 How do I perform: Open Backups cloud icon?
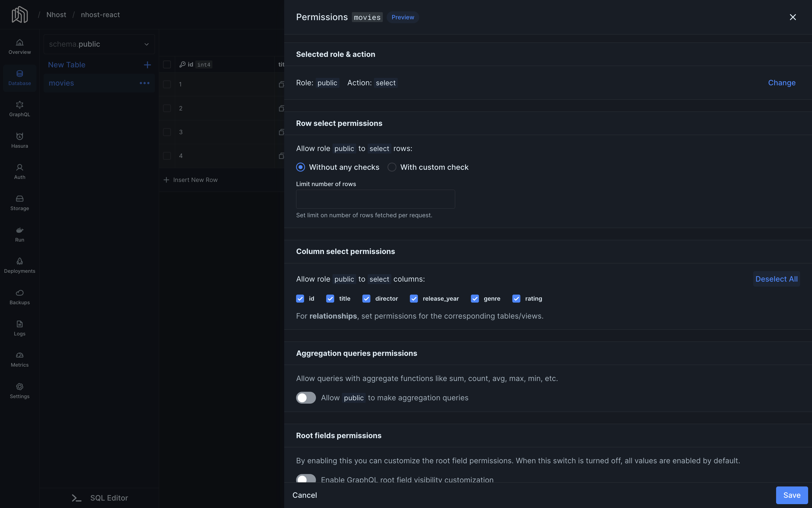tap(20, 293)
